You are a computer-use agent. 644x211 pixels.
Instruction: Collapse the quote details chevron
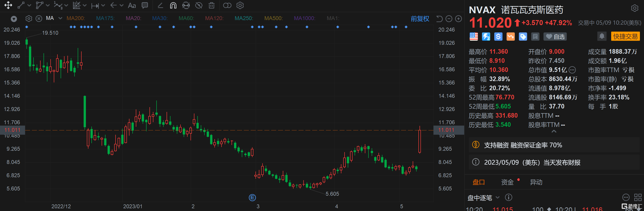tap(554, 131)
